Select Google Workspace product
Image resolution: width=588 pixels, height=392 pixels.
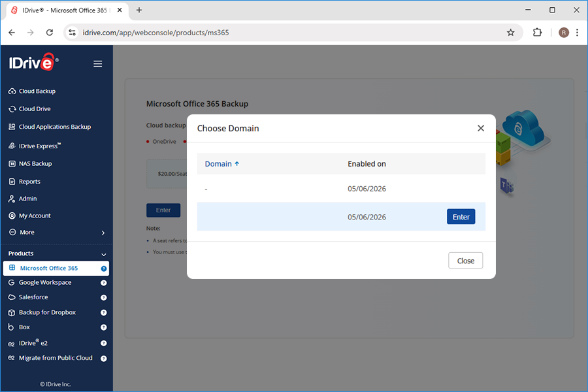point(45,282)
